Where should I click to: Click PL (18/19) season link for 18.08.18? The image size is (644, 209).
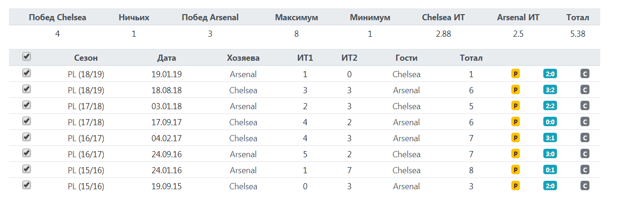[x=86, y=90]
